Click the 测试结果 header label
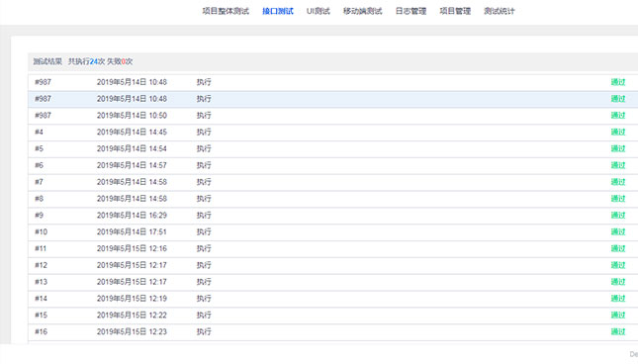This screenshot has width=638, height=364. click(x=47, y=61)
